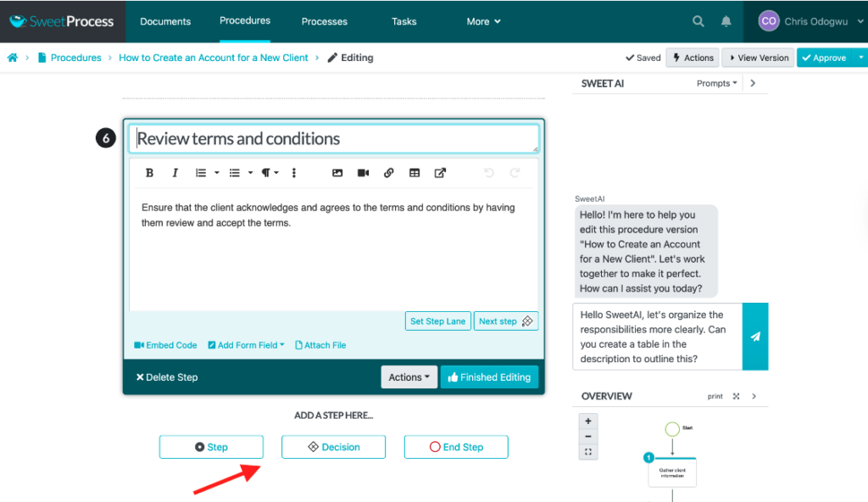Click the Next step button
This screenshot has height=502, width=868.
(x=505, y=321)
